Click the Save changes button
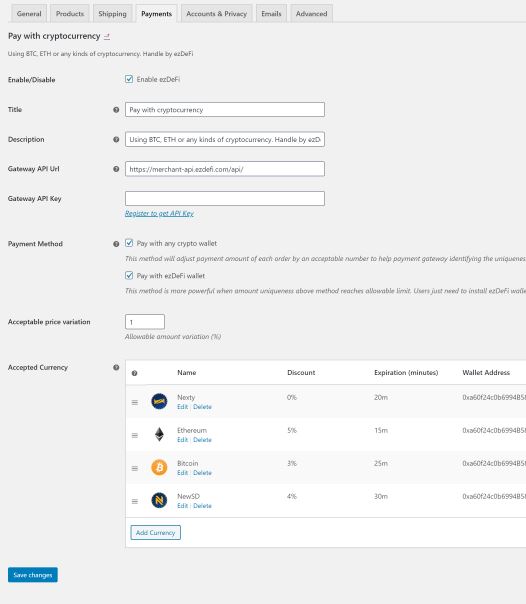The image size is (526, 604). pyautogui.click(x=33, y=575)
